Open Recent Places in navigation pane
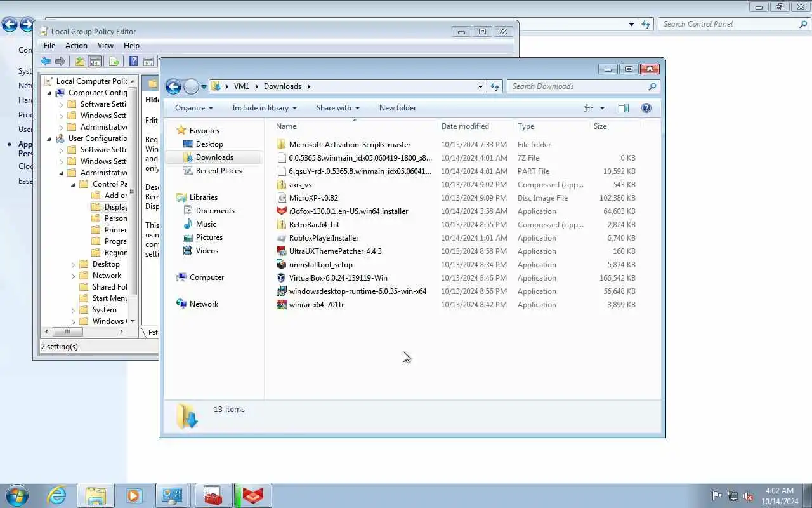Viewport: 812px width, 508px height. 219,171
